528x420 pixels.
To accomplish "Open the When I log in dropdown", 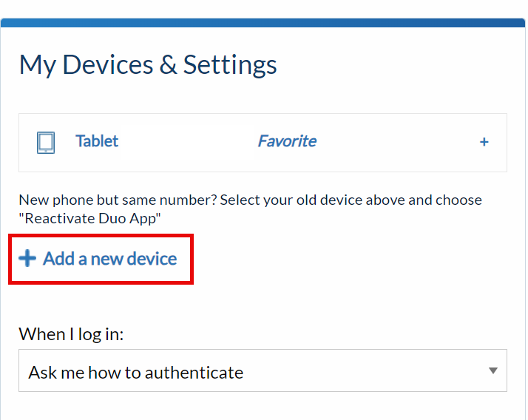I will [x=263, y=370].
